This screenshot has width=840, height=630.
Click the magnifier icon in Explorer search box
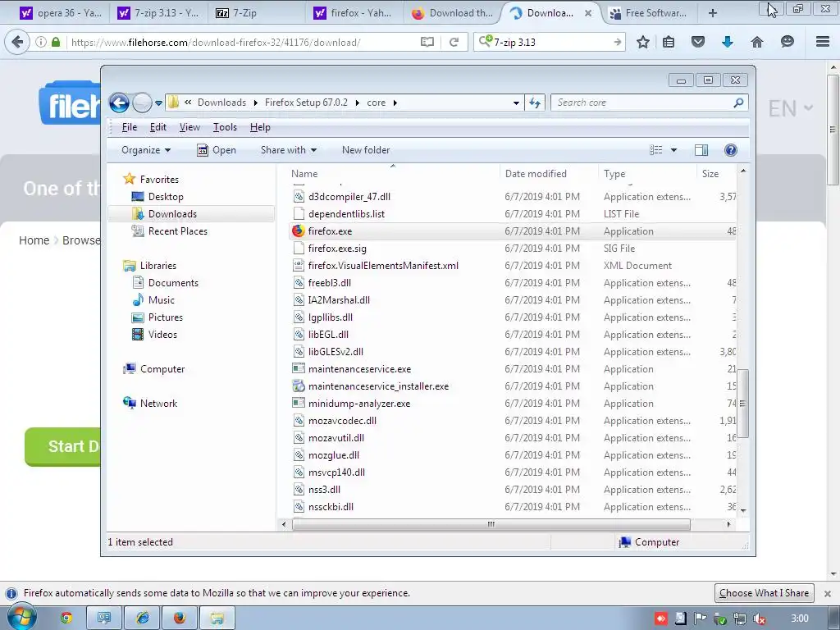coord(738,103)
